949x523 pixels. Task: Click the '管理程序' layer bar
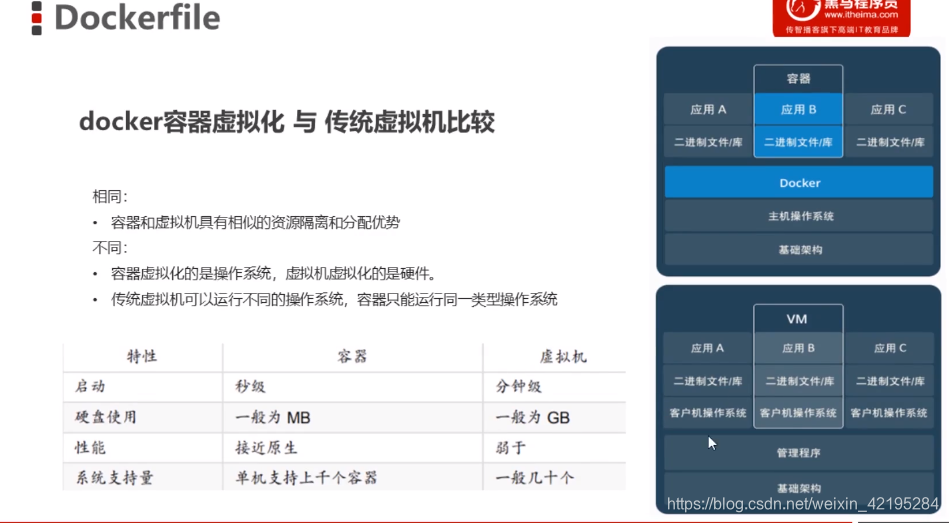tap(799, 452)
